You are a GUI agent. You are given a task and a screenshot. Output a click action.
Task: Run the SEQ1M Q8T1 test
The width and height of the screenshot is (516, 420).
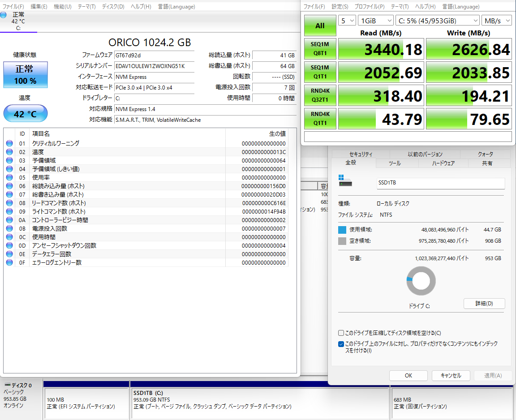(320, 49)
